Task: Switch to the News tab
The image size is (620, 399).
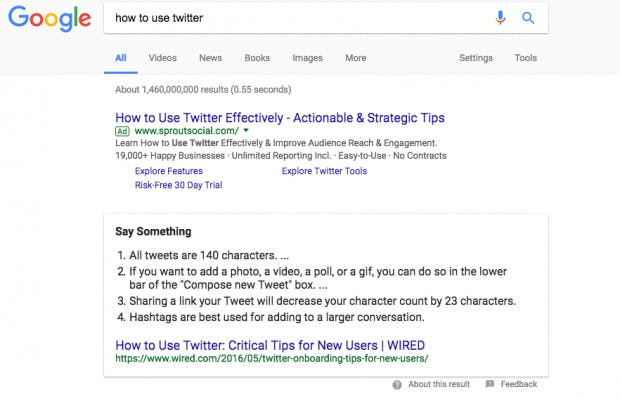Action: [x=210, y=58]
